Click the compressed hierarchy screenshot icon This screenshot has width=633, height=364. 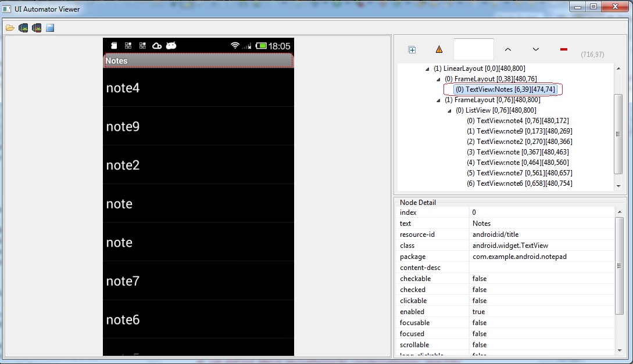pyautogui.click(x=37, y=28)
